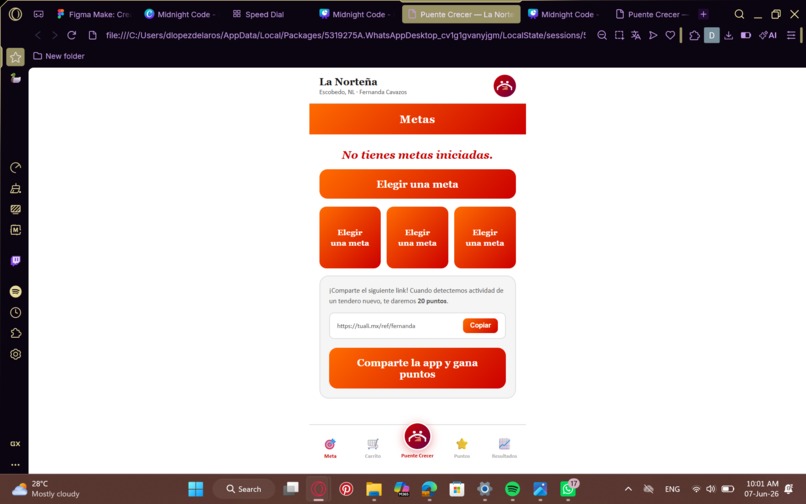Click the striped monitor icon in sidebar
This screenshot has height=504, width=806.
15,209
